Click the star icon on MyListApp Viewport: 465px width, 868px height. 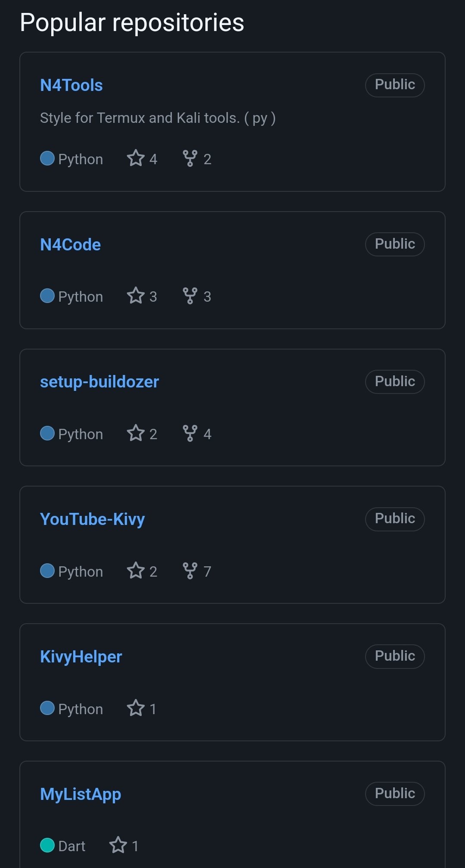(118, 845)
